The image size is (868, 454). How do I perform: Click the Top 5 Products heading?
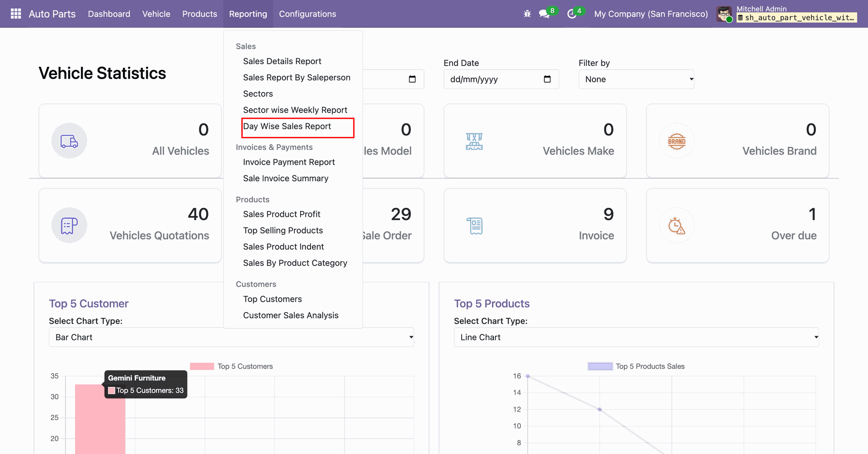pos(492,304)
